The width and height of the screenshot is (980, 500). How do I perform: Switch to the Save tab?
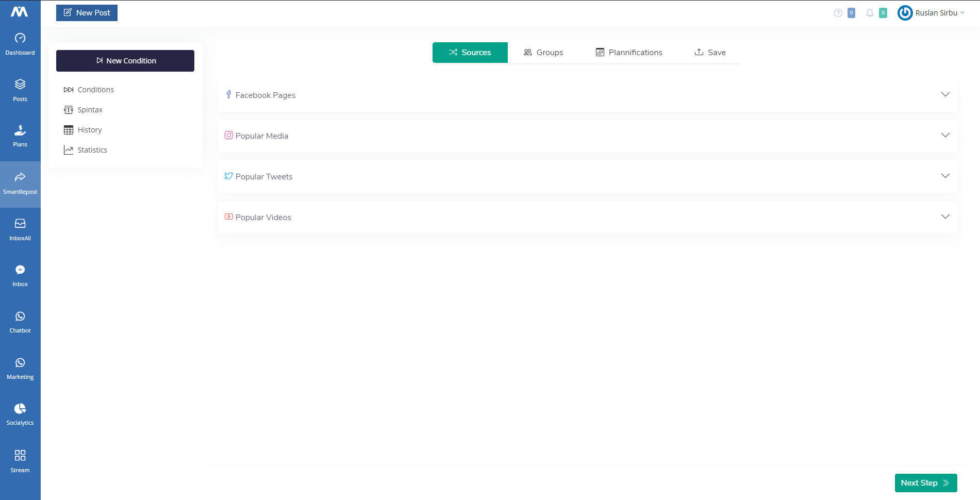click(710, 53)
